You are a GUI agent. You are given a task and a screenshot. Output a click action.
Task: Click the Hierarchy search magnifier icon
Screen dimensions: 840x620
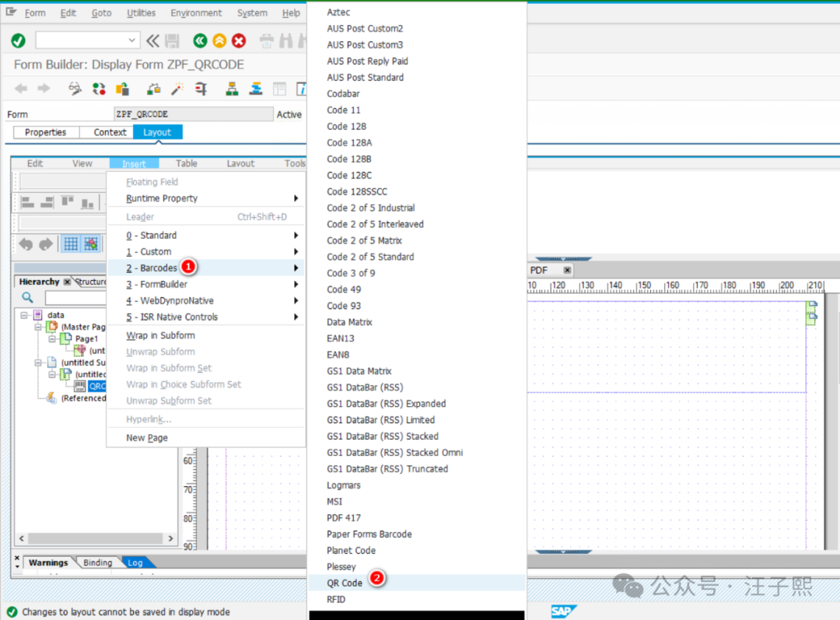pyautogui.click(x=27, y=297)
